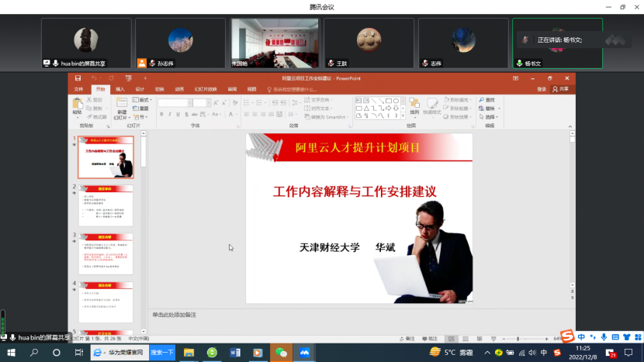Click the Share button in PowerPoint
The width and height of the screenshot is (644, 362).
pos(561,89)
